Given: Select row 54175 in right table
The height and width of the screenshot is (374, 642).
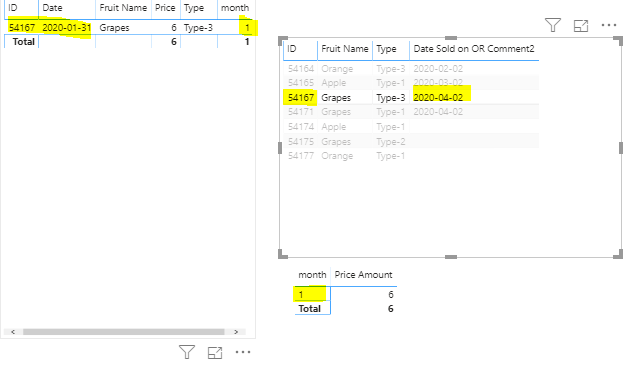Looking at the screenshot, I should tap(411, 141).
